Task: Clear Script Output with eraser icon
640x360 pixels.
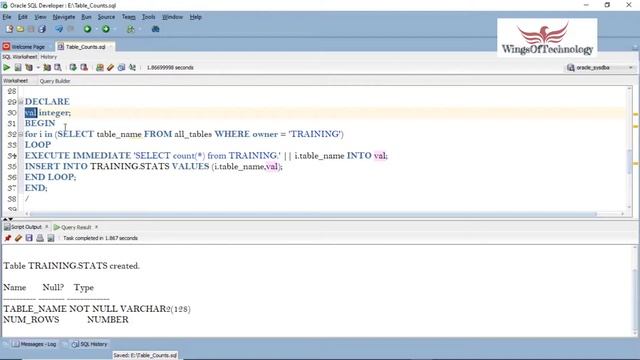Action: click(x=18, y=238)
